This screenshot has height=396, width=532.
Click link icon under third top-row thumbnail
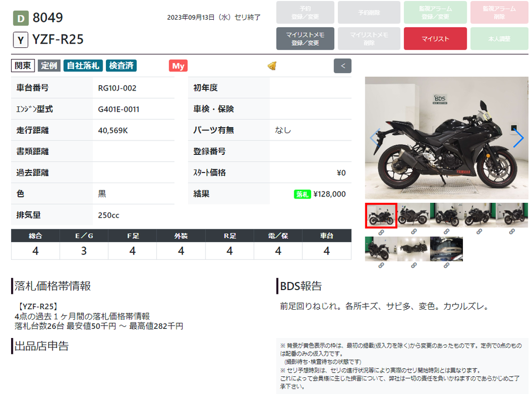[x=446, y=232]
